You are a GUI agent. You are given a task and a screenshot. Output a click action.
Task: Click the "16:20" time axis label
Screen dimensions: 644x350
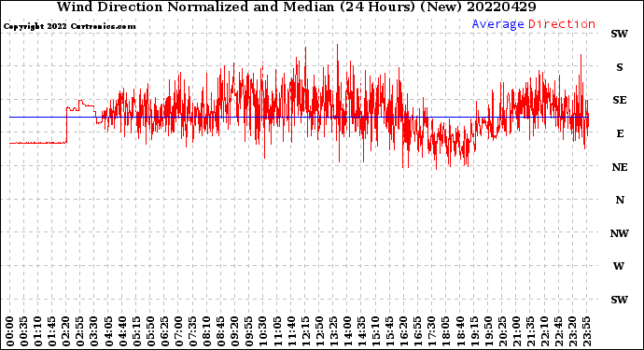(x=404, y=331)
